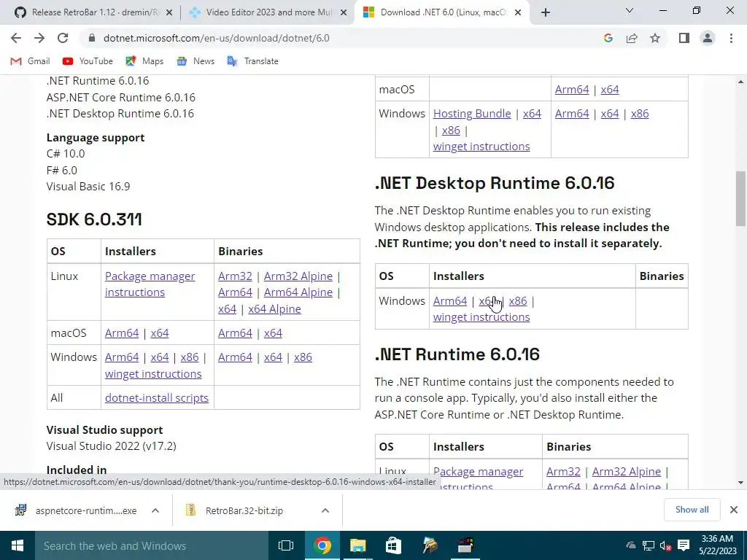
Task: Download SDK Windows x86 binary
Action: tap(303, 357)
